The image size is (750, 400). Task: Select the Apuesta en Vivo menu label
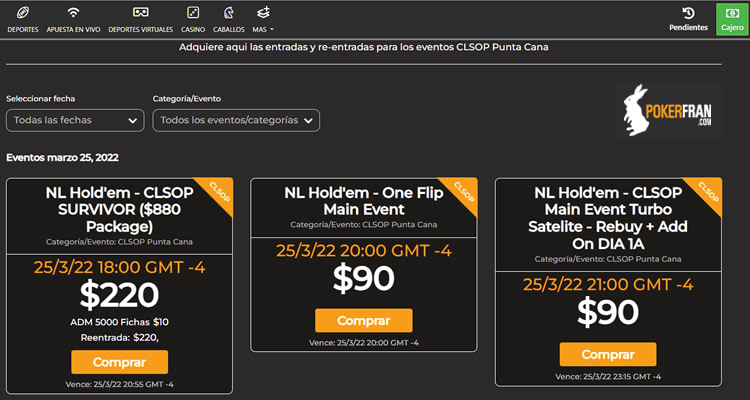point(73,30)
